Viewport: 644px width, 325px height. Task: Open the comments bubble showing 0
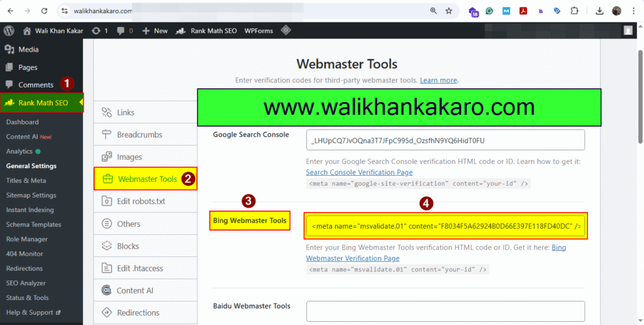click(125, 30)
